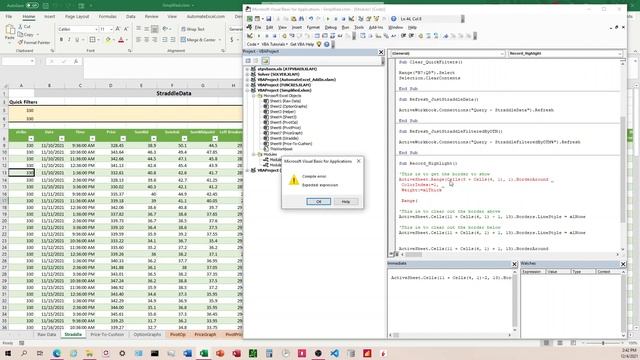
Task: Click the Visual Studio Code taskbar icon
Action: (334, 353)
